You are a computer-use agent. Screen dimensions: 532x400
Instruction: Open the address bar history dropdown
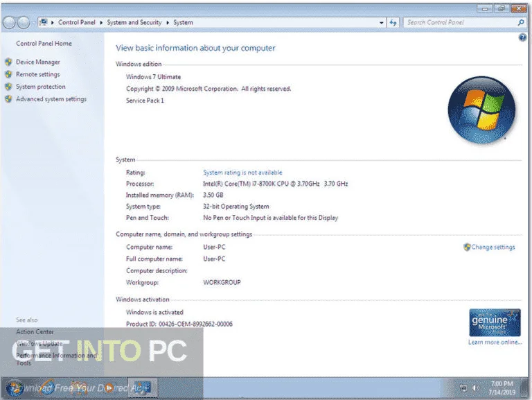pos(382,23)
